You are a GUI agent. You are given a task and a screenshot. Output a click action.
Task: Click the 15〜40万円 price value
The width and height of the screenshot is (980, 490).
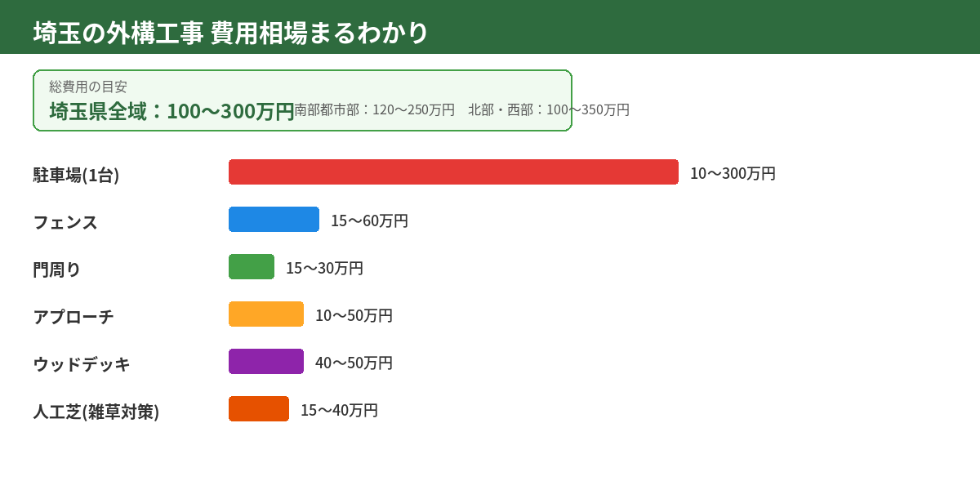coord(339,410)
